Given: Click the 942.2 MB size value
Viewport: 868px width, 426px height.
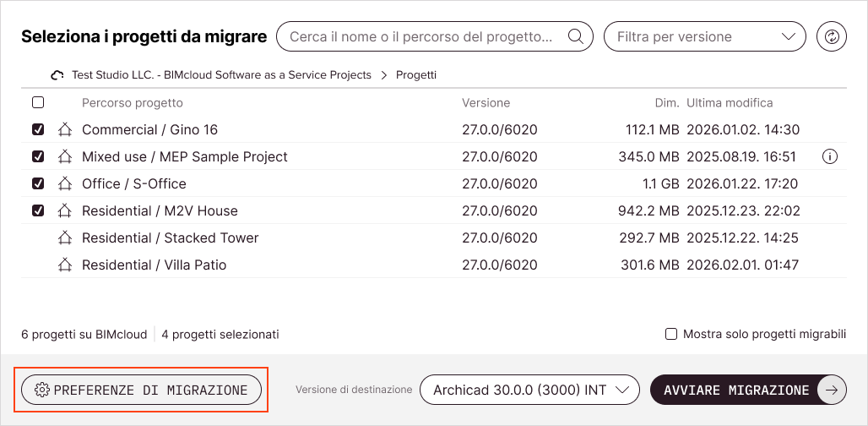Looking at the screenshot, I should click(x=648, y=211).
